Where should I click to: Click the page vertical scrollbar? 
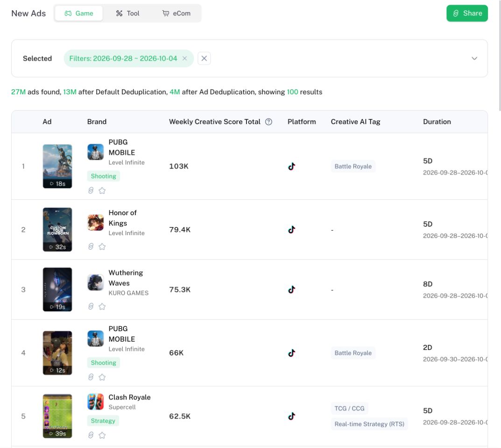point(500,56)
